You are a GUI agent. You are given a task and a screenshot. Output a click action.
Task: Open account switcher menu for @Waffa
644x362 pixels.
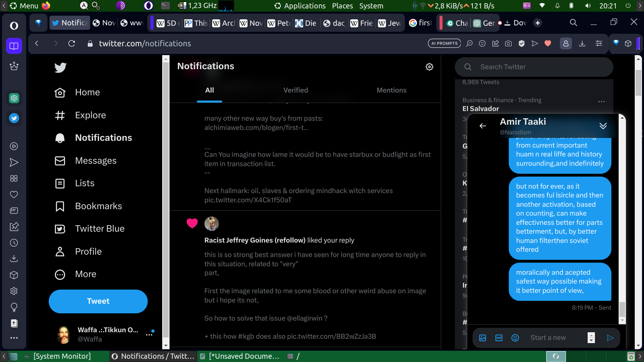149,334
